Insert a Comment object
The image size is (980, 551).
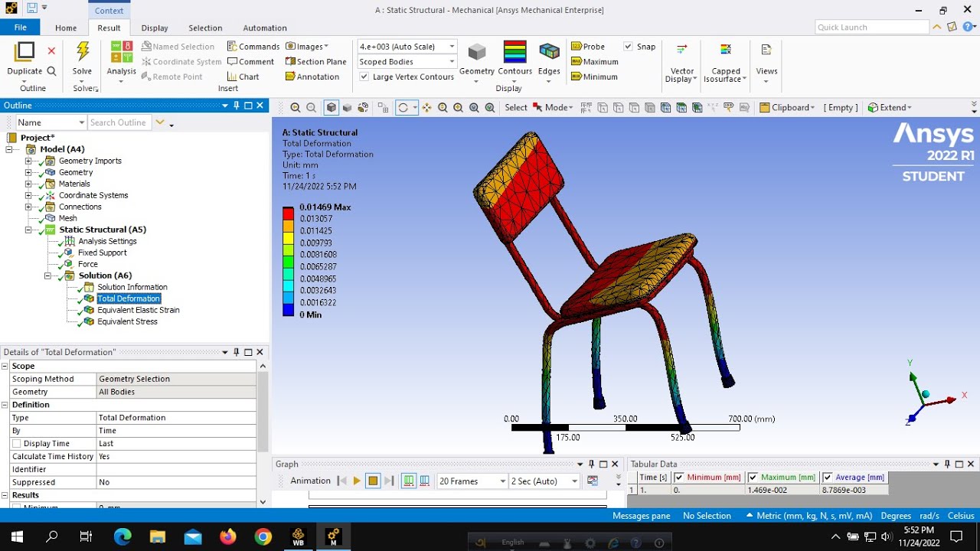coord(250,62)
